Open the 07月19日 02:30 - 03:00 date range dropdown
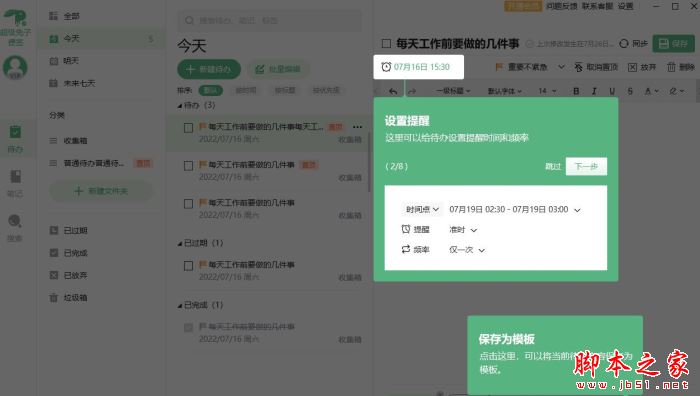700x396 pixels. tap(515, 209)
